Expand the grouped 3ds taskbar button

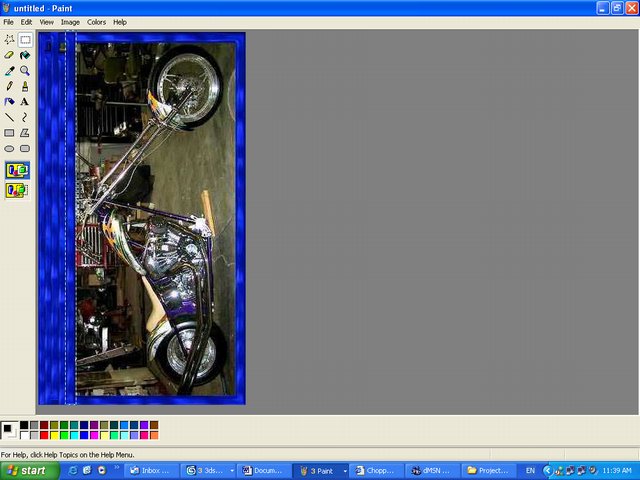click(208, 470)
